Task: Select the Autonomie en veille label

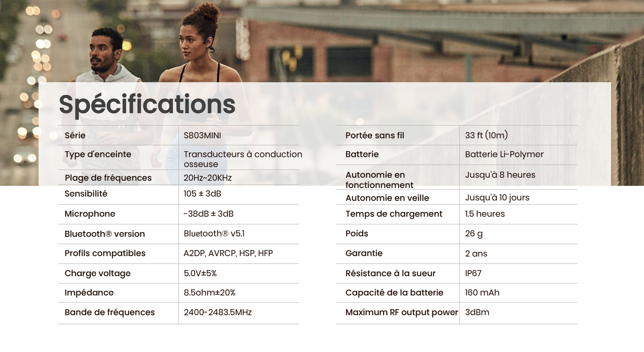Action: [x=387, y=198]
